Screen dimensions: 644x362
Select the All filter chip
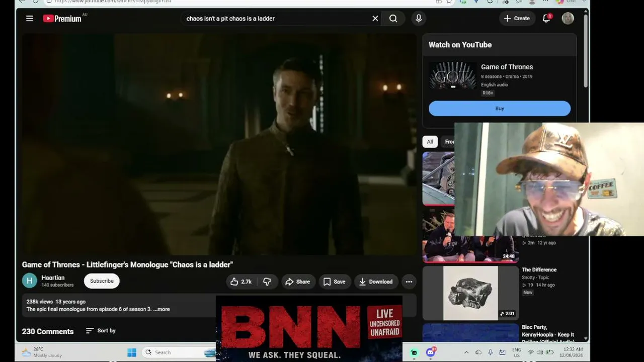(430, 142)
